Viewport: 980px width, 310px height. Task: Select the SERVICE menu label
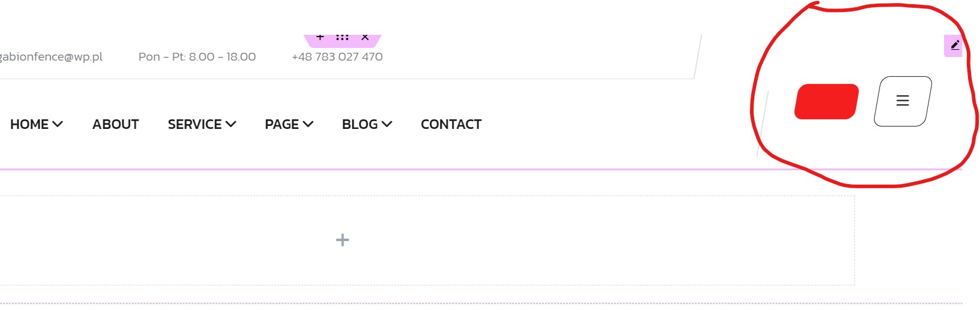195,124
